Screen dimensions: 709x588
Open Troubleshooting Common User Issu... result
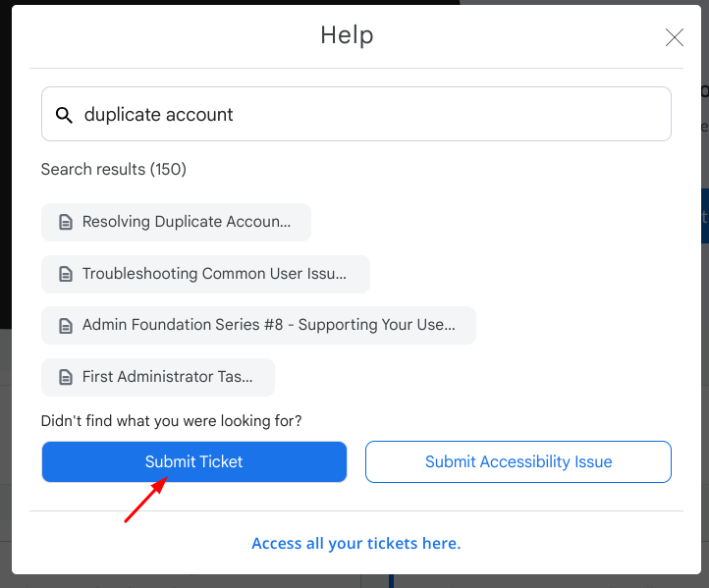(x=206, y=274)
